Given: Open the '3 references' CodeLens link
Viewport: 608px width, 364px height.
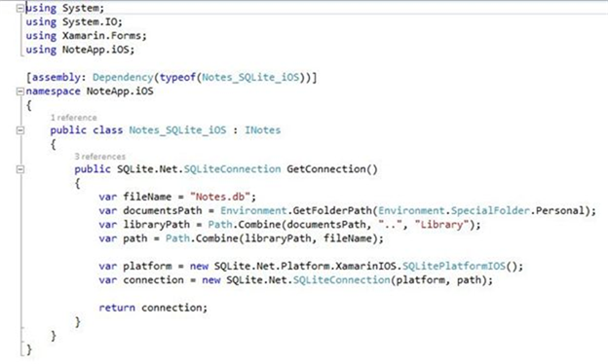Looking at the screenshot, I should (x=100, y=157).
